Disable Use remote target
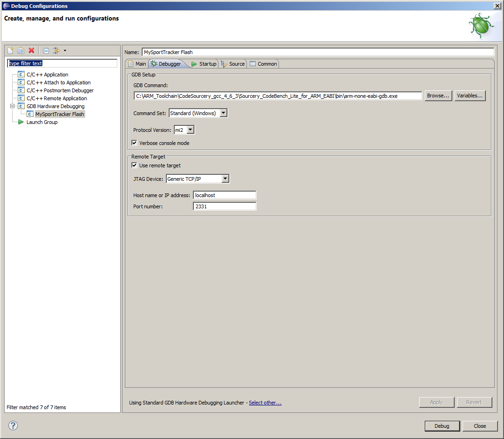504x439 pixels. click(134, 165)
